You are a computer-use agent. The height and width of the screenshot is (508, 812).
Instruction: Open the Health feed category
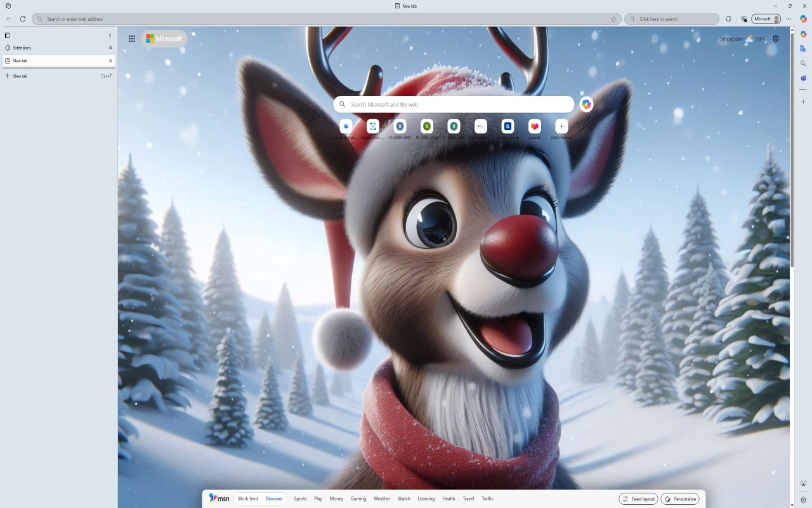(x=449, y=499)
